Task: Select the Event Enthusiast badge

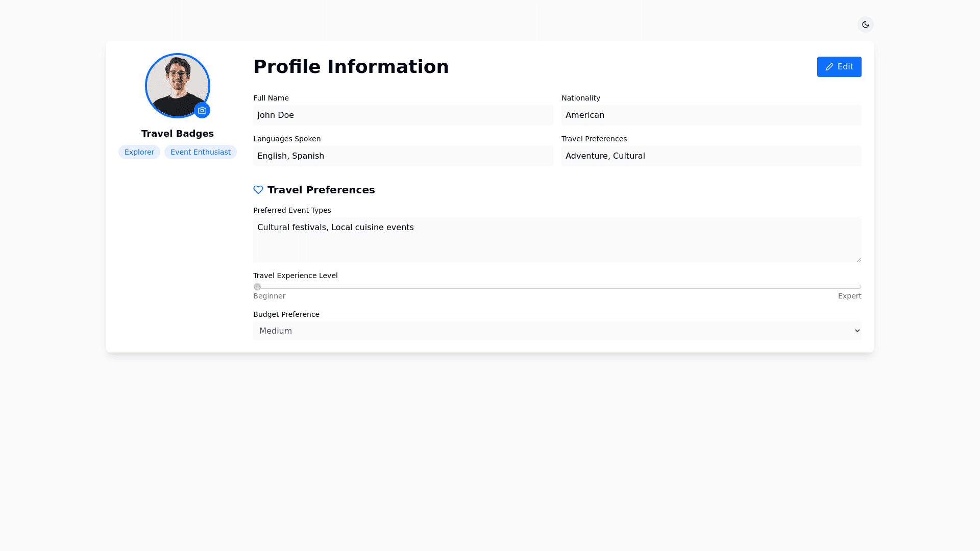Action: click(x=200, y=152)
